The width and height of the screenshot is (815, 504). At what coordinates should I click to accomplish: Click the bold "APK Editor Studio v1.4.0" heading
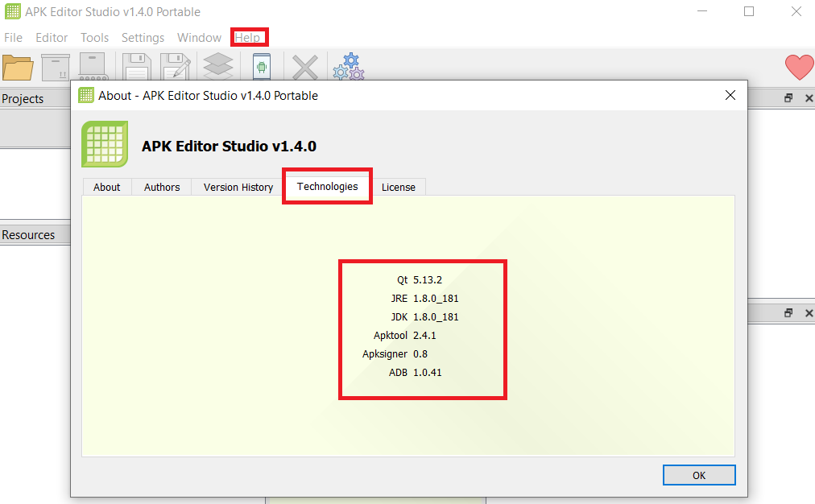tap(230, 147)
